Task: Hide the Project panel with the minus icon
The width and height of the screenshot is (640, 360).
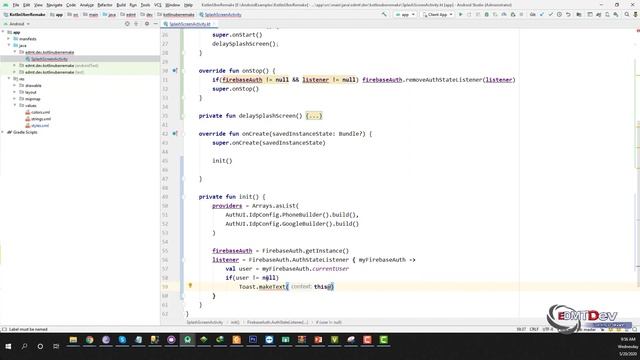Action: click(156, 24)
